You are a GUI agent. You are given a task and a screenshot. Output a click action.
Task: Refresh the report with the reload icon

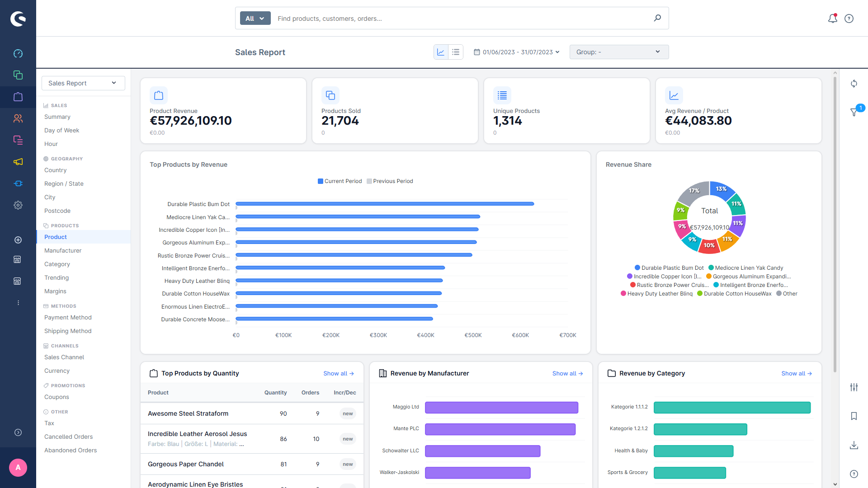coord(854,84)
